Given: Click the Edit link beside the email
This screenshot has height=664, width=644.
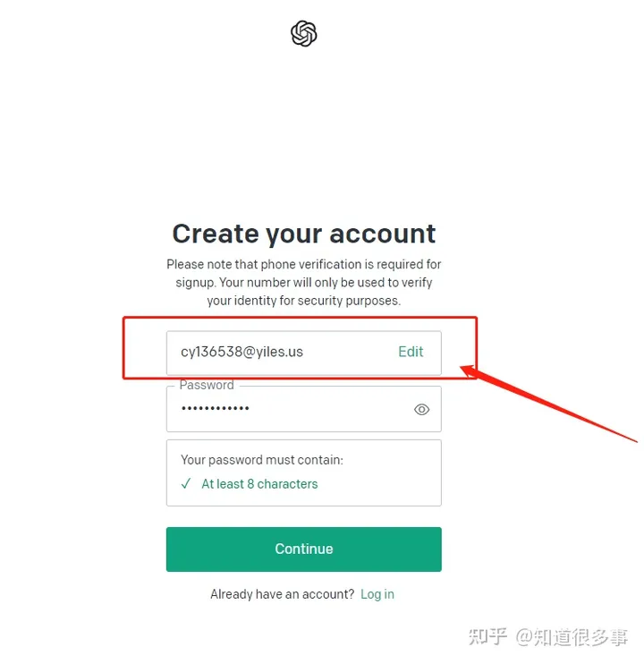Looking at the screenshot, I should click(x=411, y=352).
